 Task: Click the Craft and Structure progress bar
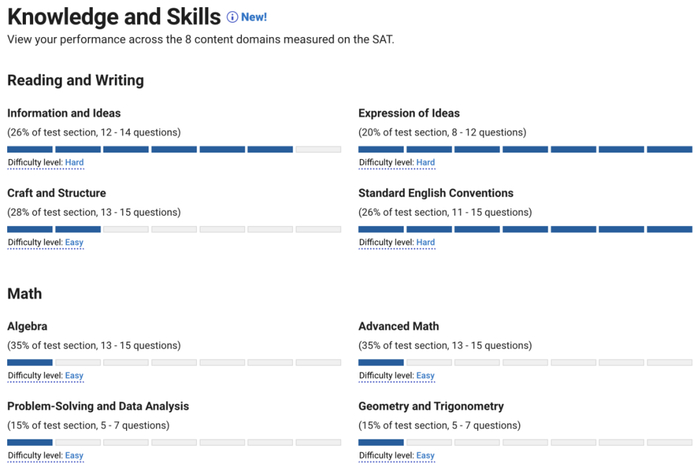coord(174,229)
